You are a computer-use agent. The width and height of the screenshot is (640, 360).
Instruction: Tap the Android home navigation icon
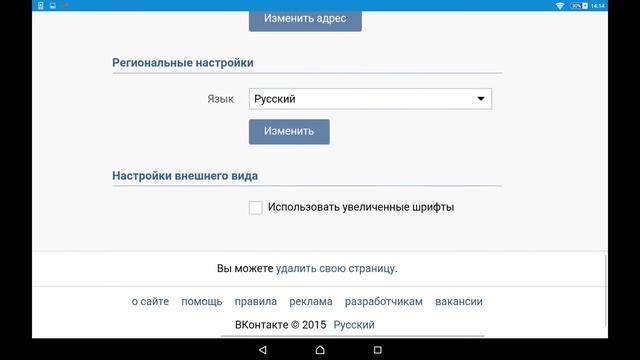point(320,350)
